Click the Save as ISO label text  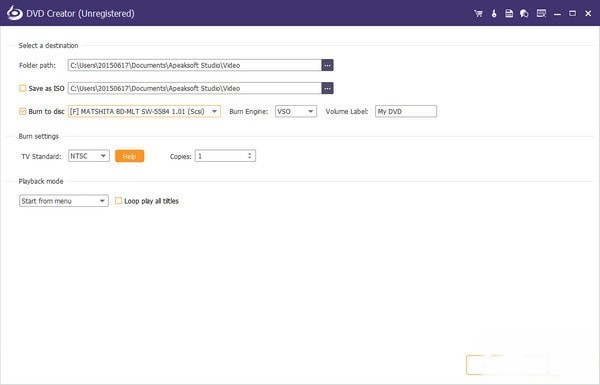click(46, 88)
